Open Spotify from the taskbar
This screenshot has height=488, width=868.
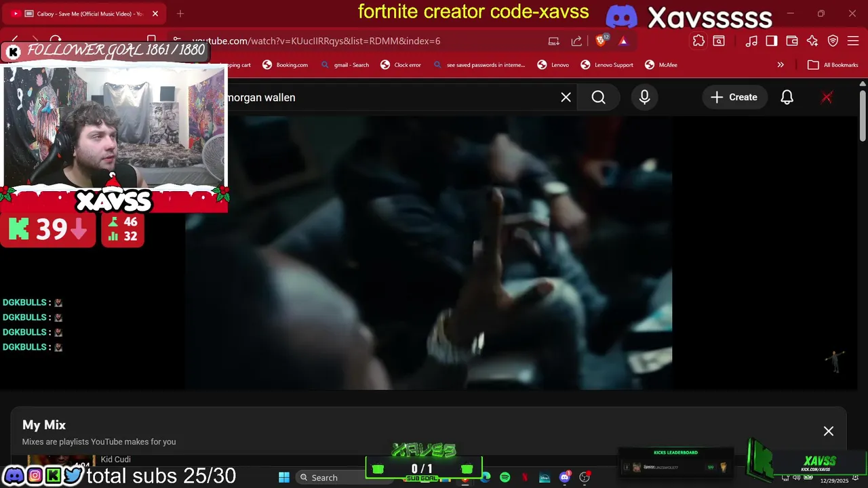(505, 477)
